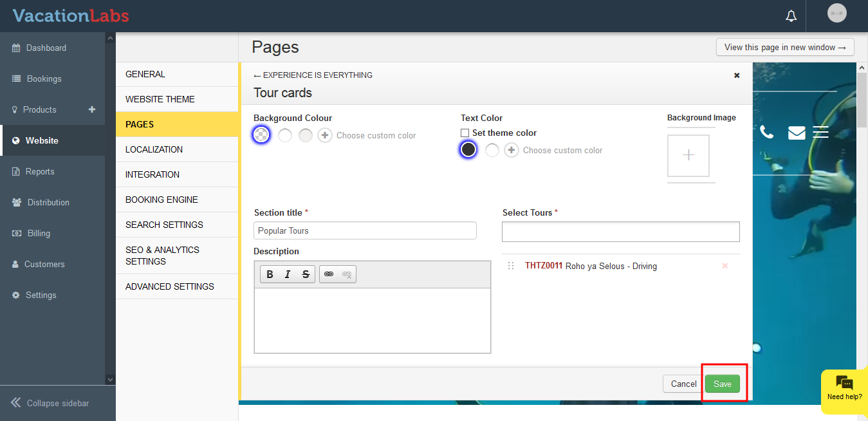868x421 pixels.
Task: Click the notification bell icon
Action: [x=791, y=16]
